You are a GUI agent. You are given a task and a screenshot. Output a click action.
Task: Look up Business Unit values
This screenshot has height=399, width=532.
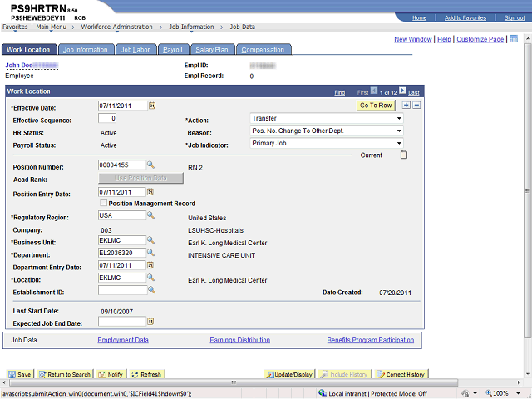150,240
